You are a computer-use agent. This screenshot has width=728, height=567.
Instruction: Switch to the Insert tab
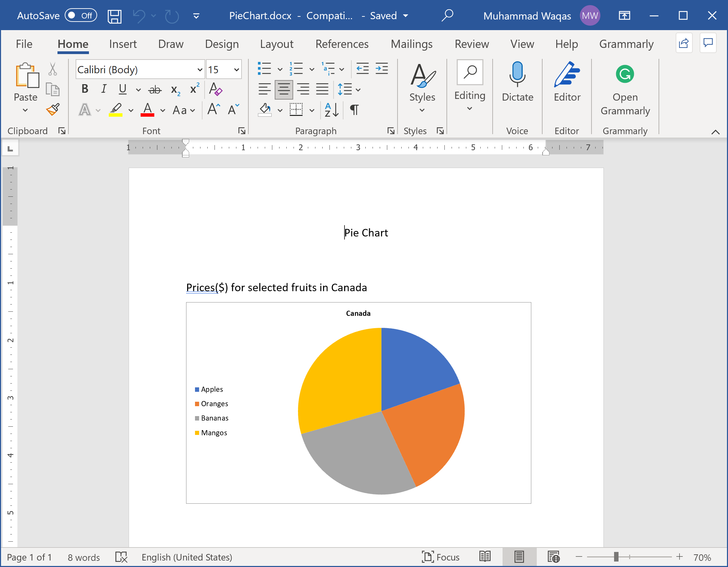(x=123, y=44)
